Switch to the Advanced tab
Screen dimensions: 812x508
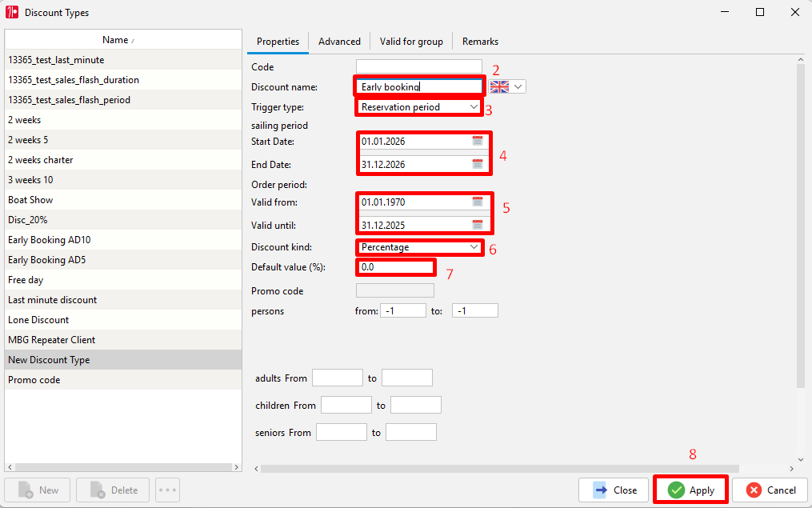tap(339, 42)
